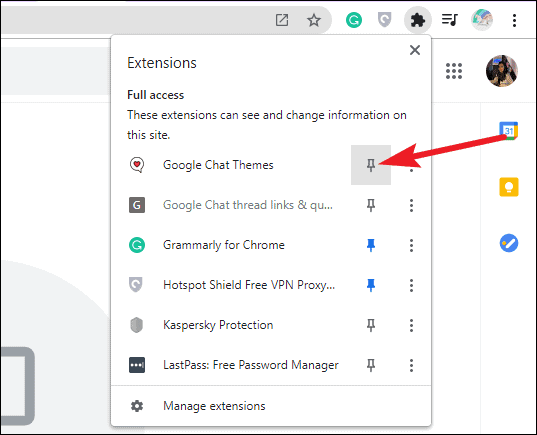Click the gray G icon of thread links extension

point(137,205)
